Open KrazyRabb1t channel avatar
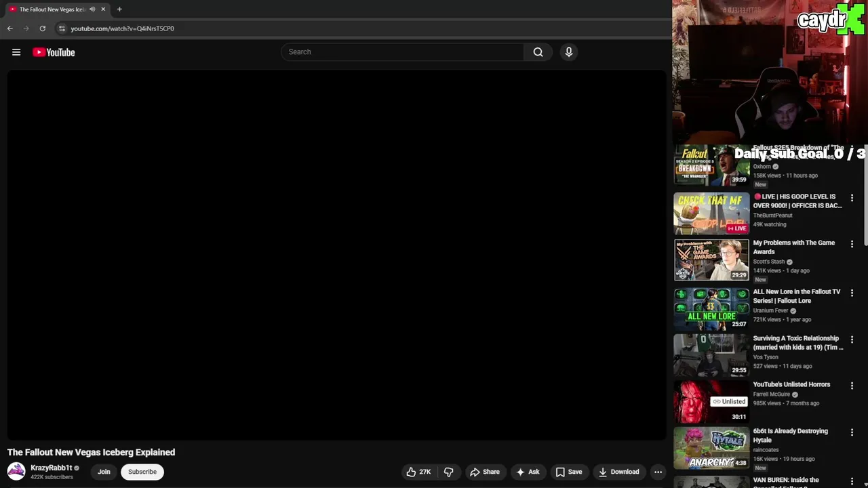 (x=16, y=471)
